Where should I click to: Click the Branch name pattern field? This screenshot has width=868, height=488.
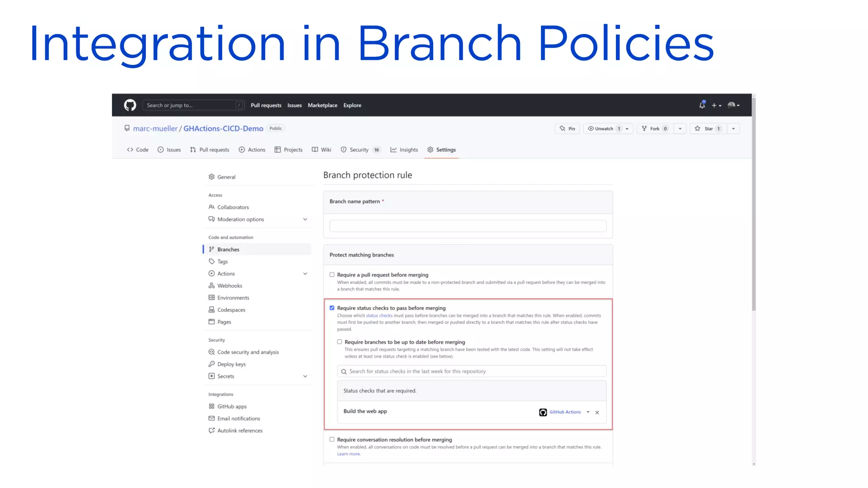(x=467, y=226)
